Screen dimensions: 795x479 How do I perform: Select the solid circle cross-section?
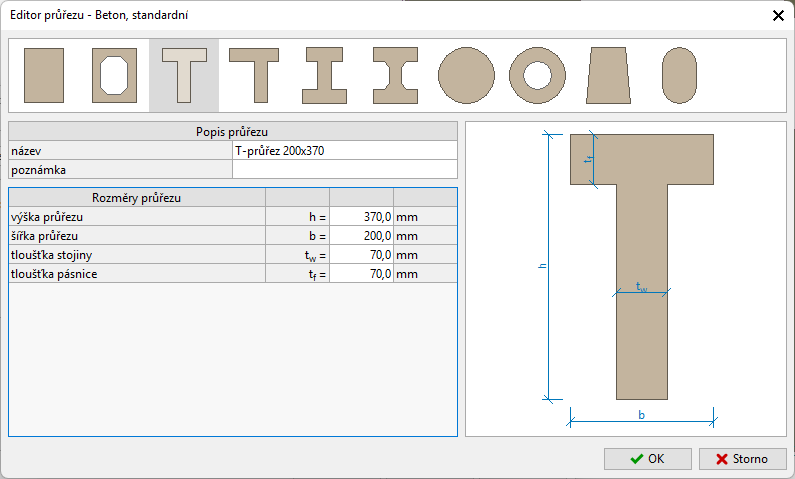pyautogui.click(x=467, y=76)
